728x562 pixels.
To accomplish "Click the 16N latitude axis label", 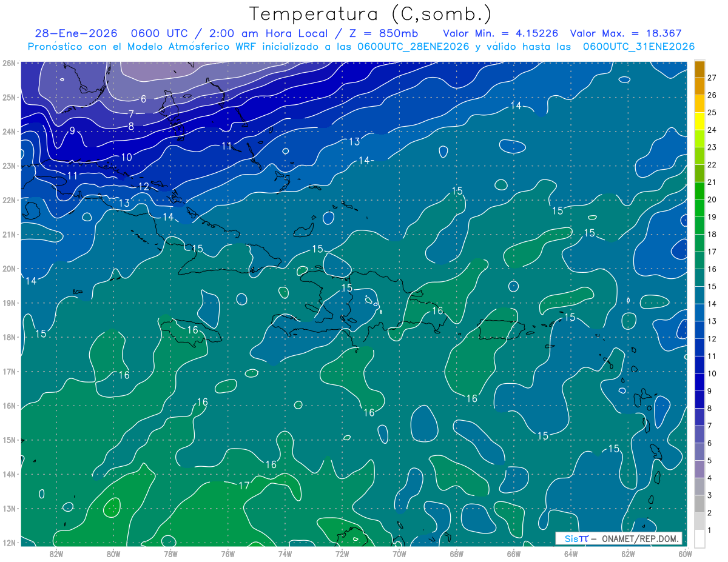I will 8,406.
